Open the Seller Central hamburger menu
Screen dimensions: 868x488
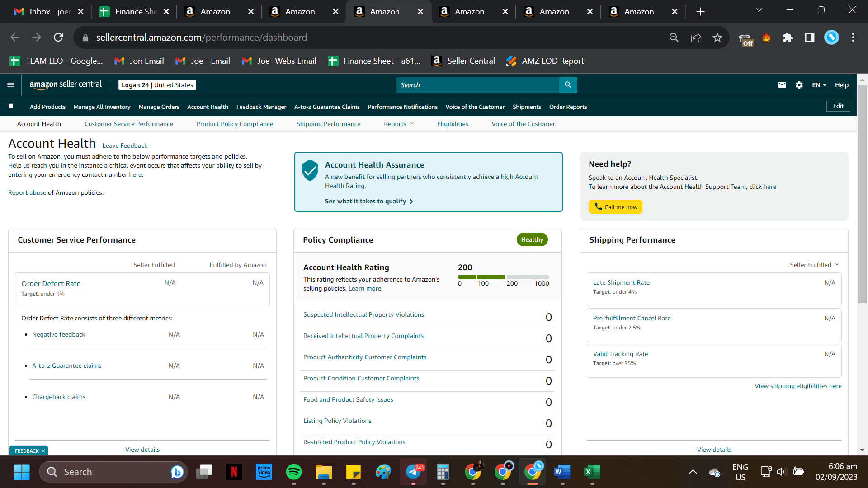click(x=11, y=85)
